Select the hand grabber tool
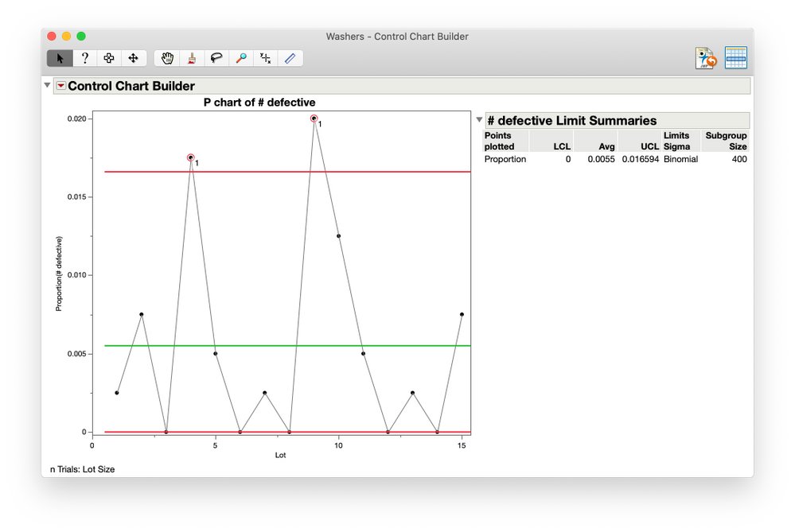Viewport: 795px width, 532px height. pos(167,58)
